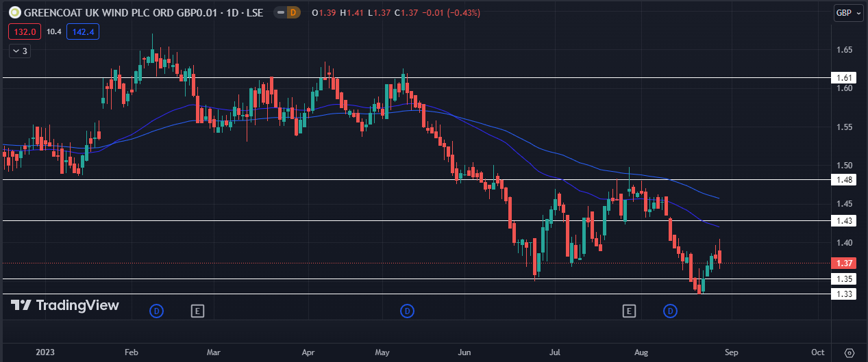Select the 1.61 horizontal line price label
Image resolution: width=868 pixels, height=362 pixels.
844,78
